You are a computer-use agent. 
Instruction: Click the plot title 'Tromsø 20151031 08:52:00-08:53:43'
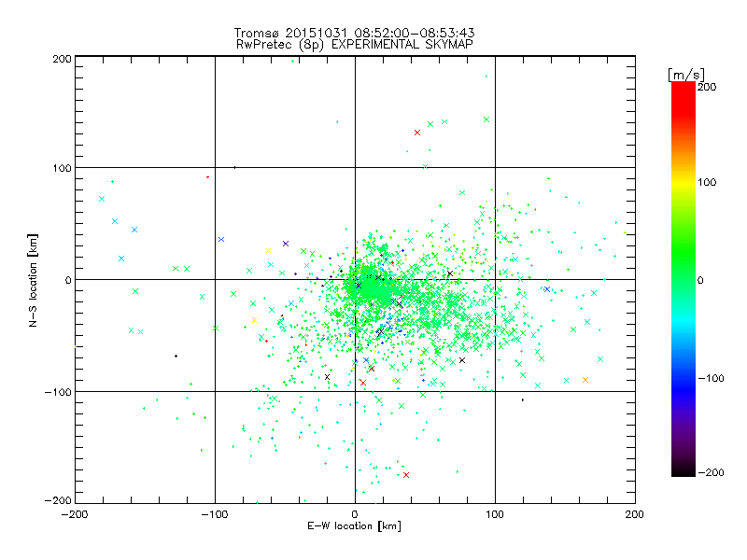[x=355, y=33]
